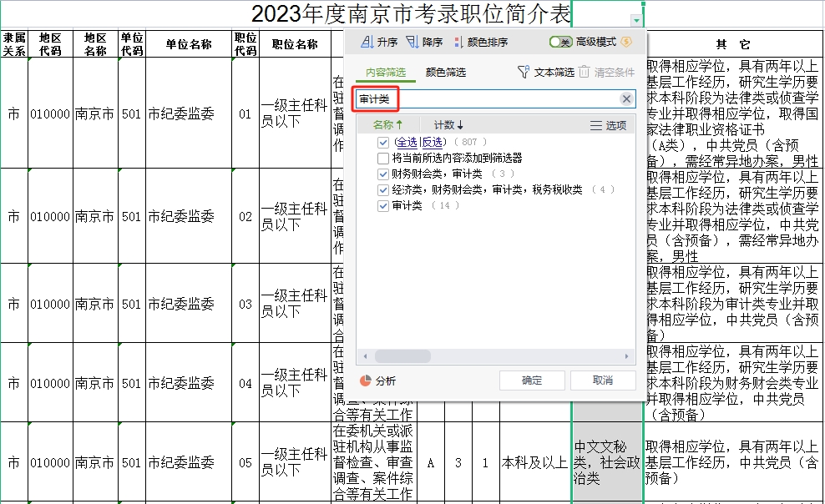
Task: Click right scroll arrow of filter list
Action: click(626, 356)
